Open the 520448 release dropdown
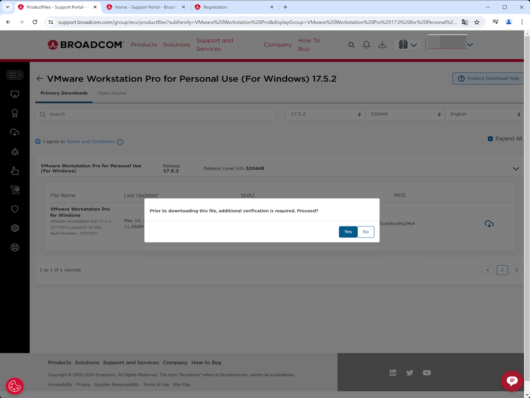The image size is (530, 398). (404, 114)
